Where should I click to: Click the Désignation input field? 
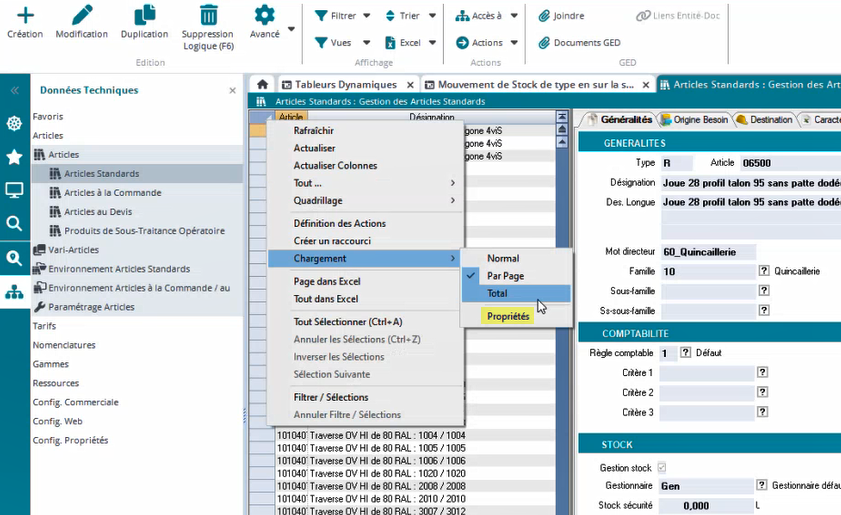(x=750, y=183)
